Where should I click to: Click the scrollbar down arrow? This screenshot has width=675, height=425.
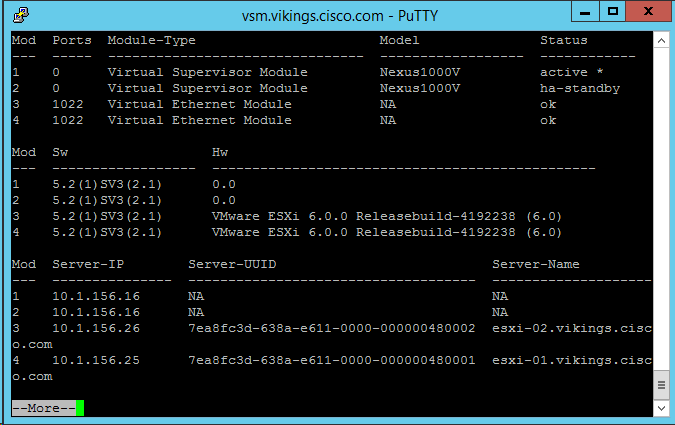point(661,407)
